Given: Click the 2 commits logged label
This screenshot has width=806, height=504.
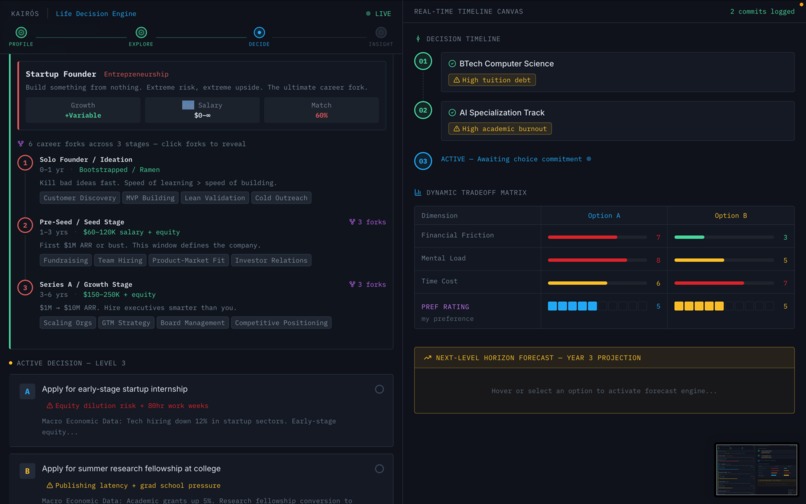Looking at the screenshot, I should point(762,11).
